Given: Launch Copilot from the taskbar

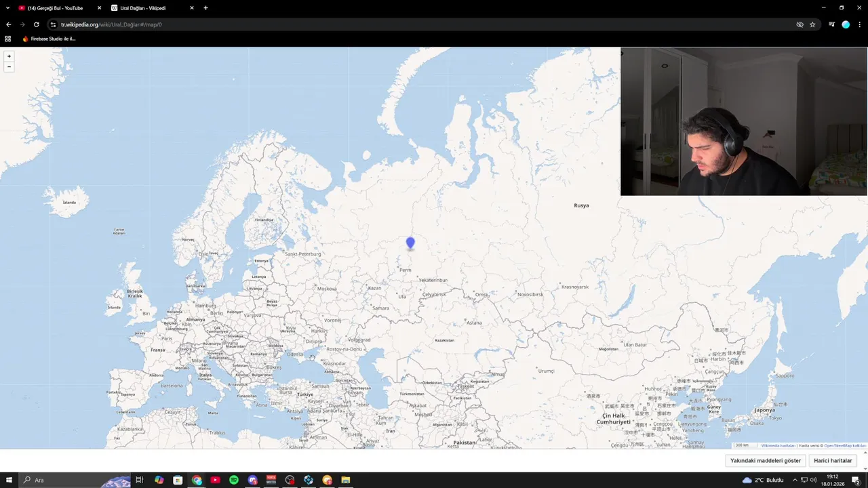Looking at the screenshot, I should click(159, 480).
